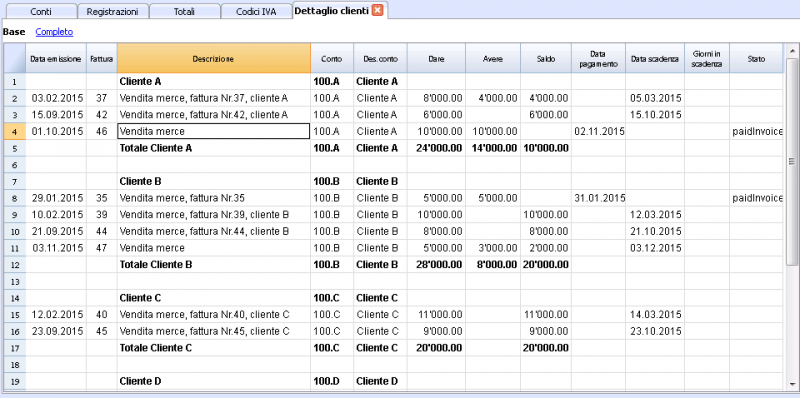
Task: Click payment date 02.11.2015
Action: tap(598, 132)
